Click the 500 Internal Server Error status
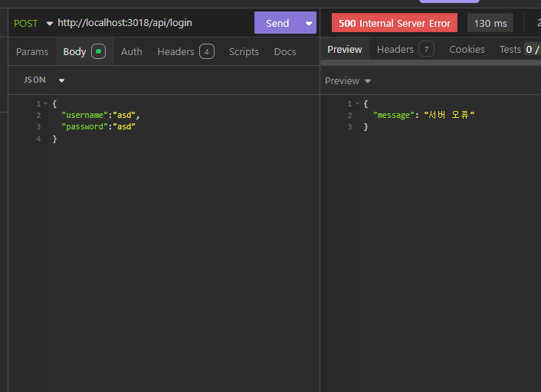The height and width of the screenshot is (392, 541). pos(395,23)
